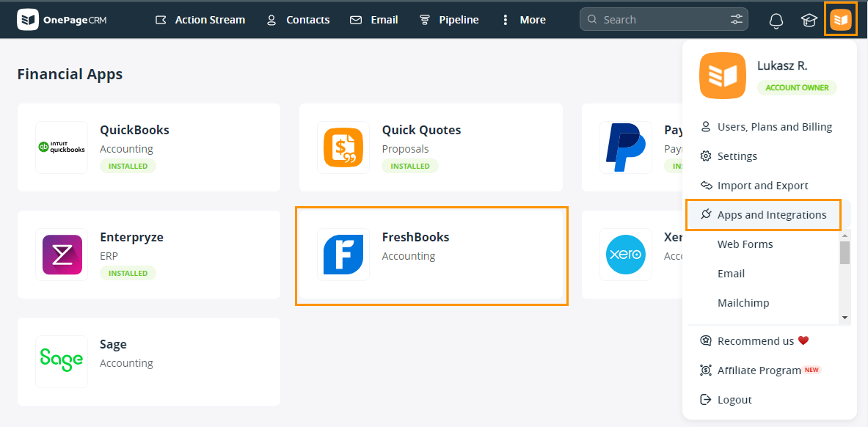
Task: Click the Affiliate Program coin icon
Action: coord(705,370)
